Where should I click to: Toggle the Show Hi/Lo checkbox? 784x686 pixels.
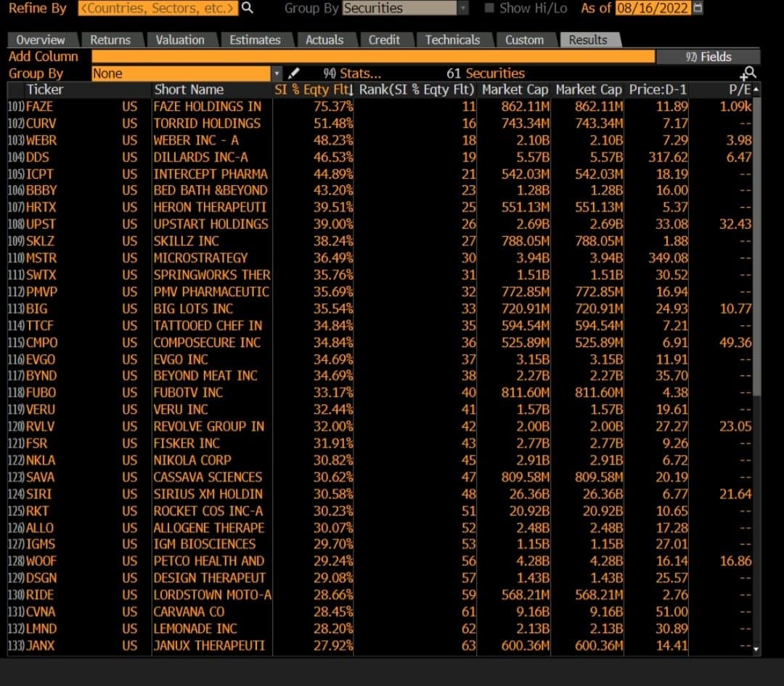tap(489, 7)
